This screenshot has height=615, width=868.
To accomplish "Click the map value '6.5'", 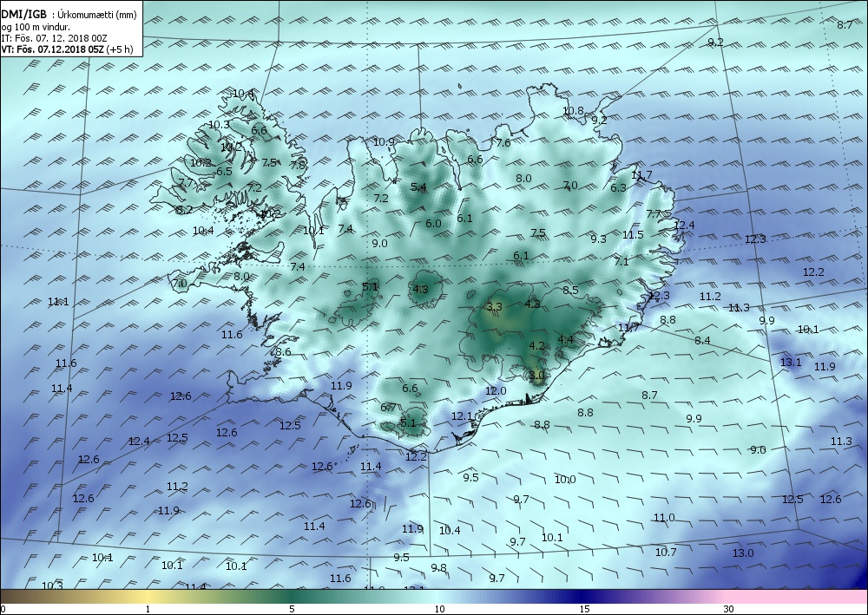I will 224,172.
